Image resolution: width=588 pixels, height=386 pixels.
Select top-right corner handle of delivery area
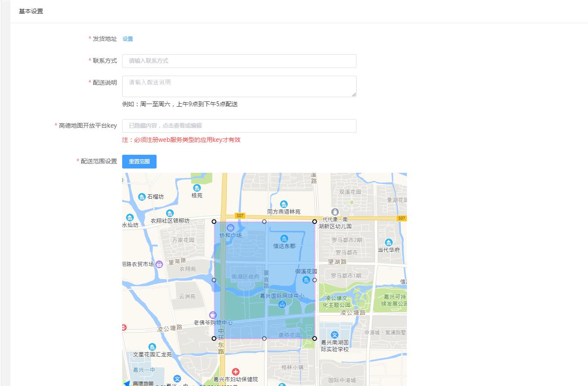click(314, 222)
